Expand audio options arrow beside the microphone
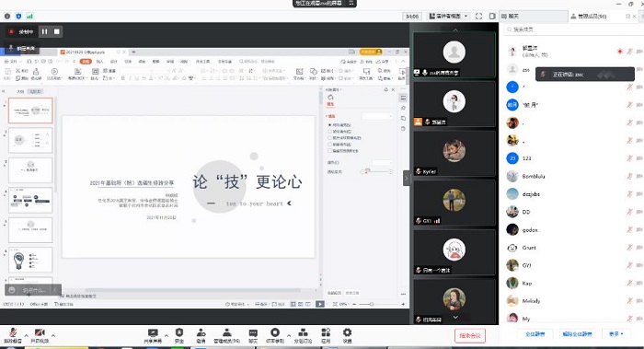The image size is (644, 349). 27,335
